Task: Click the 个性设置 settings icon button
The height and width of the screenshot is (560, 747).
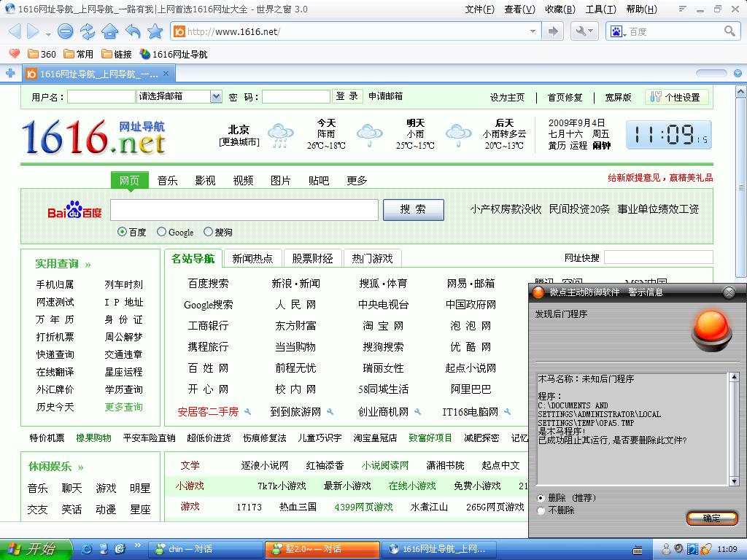Action: [677, 97]
